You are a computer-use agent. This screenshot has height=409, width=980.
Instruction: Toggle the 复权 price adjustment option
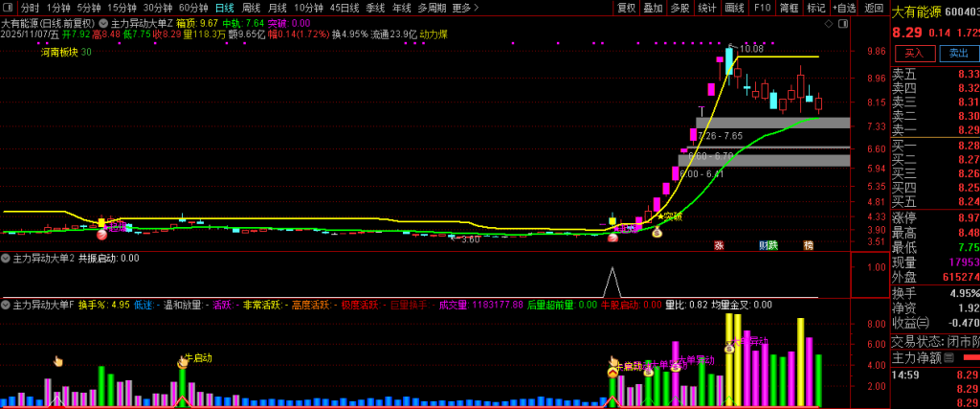pos(626,8)
